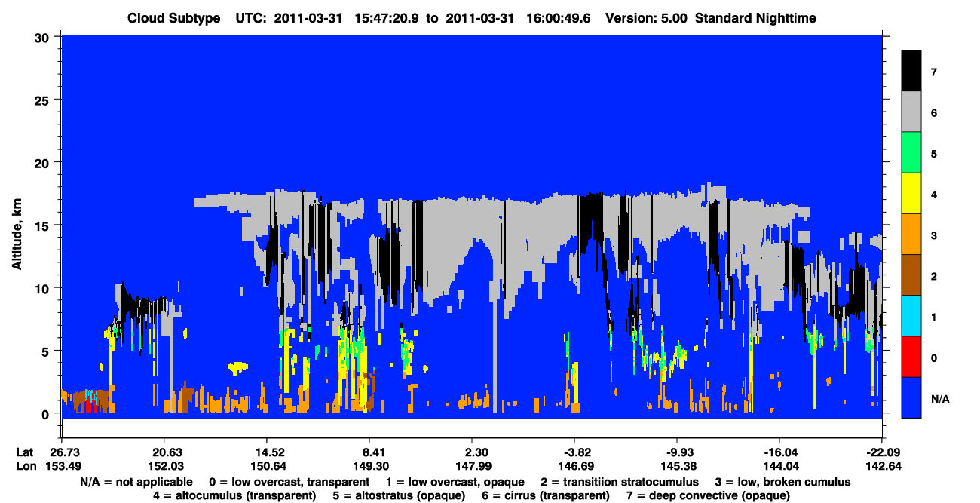
Task: Click the 'Lon' row label
Action: point(25,466)
